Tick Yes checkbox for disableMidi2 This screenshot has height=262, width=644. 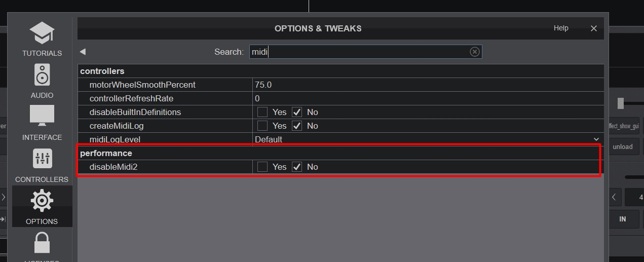262,167
